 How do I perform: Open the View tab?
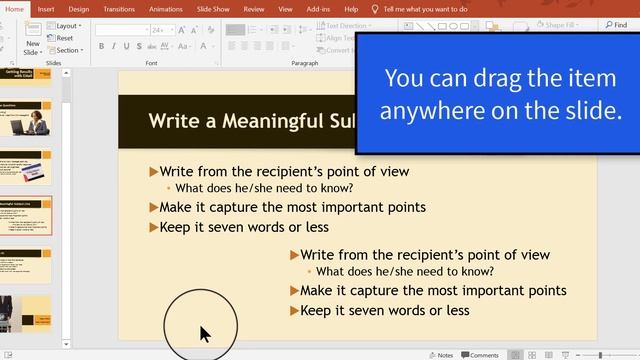(x=285, y=9)
